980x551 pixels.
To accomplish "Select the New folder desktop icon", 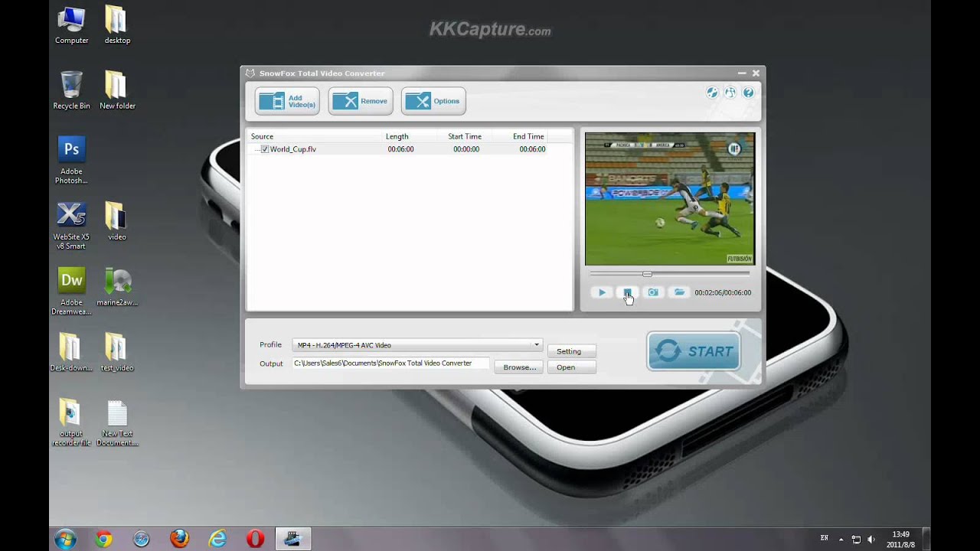I will 117,90.
